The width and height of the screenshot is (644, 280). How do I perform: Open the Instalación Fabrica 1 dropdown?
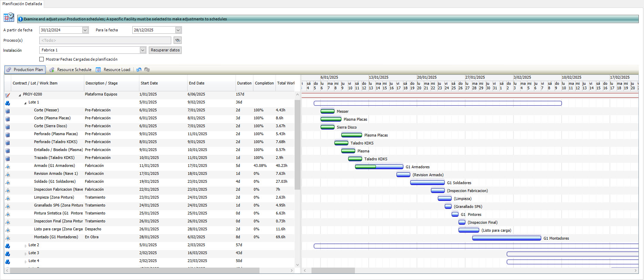143,50
